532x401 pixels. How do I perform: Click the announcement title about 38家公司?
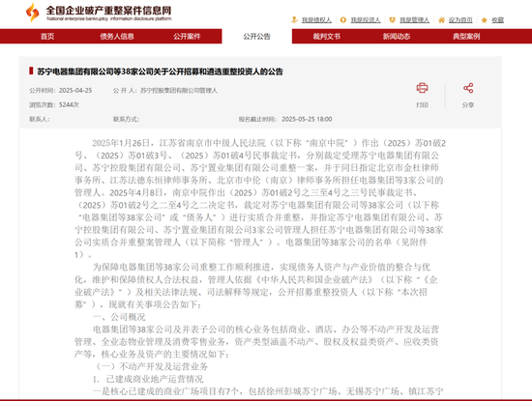[160, 72]
